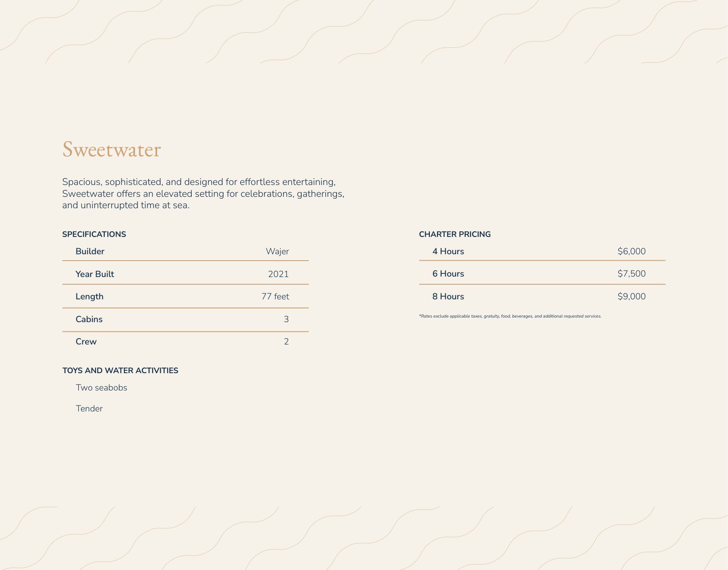Click the 8 Hours pricing row

[x=542, y=297]
